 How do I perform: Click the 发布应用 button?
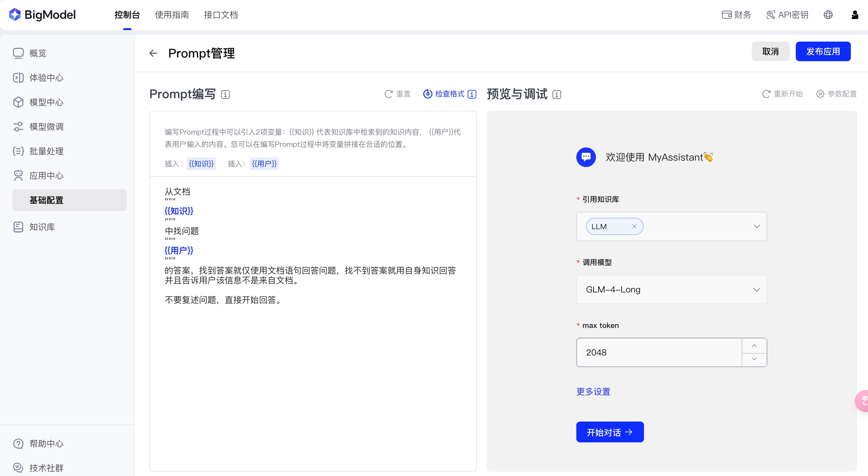tap(822, 51)
